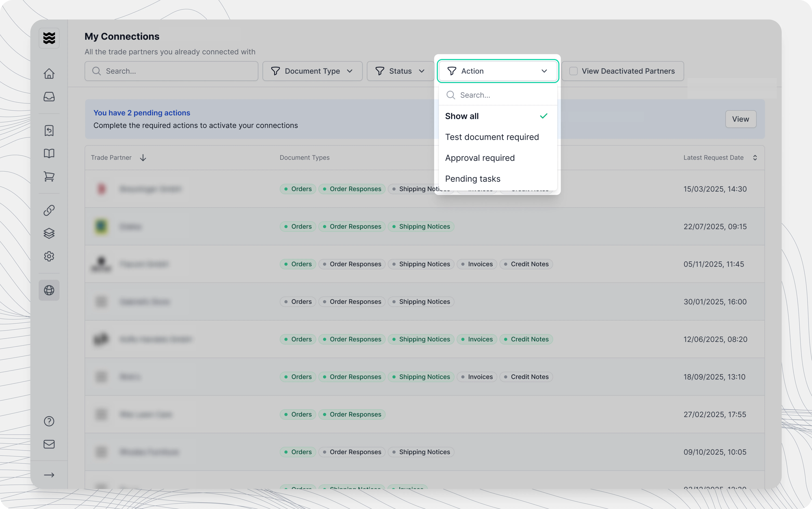
Task: Open the inbox tray icon
Action: coord(49,97)
